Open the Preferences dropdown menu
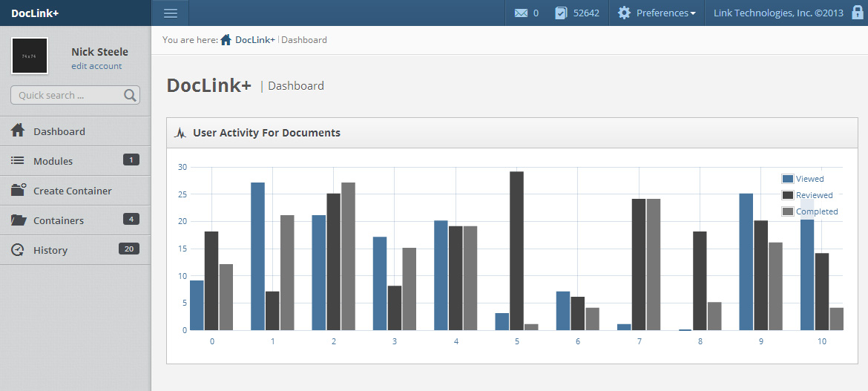 point(666,13)
